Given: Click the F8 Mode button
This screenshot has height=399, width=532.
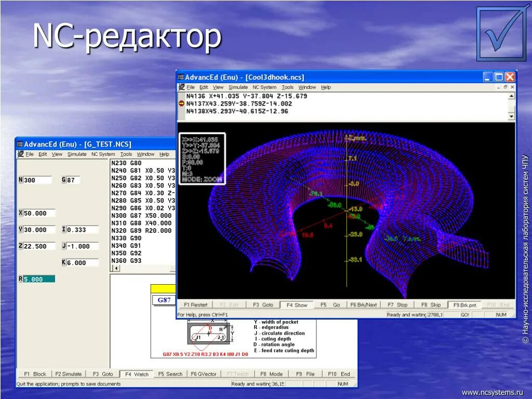Looking at the screenshot, I should pyautogui.click(x=271, y=374).
